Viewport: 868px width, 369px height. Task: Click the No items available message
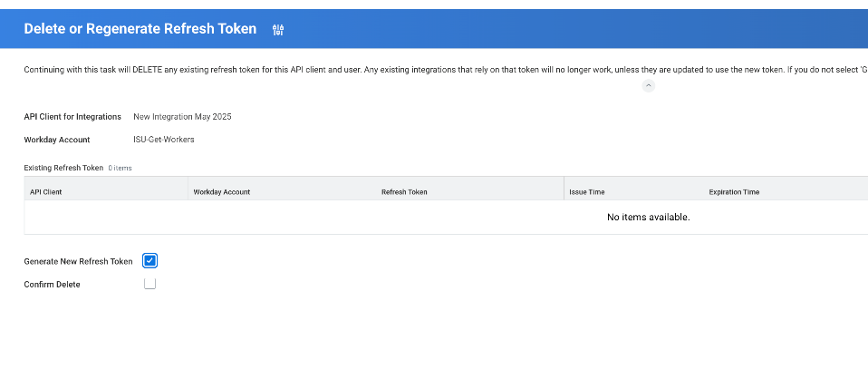pos(648,218)
